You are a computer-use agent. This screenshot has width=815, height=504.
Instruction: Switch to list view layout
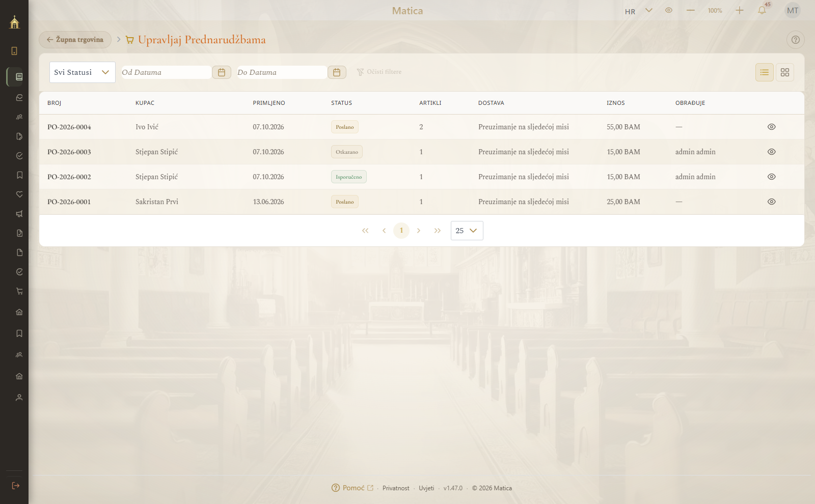tap(765, 72)
